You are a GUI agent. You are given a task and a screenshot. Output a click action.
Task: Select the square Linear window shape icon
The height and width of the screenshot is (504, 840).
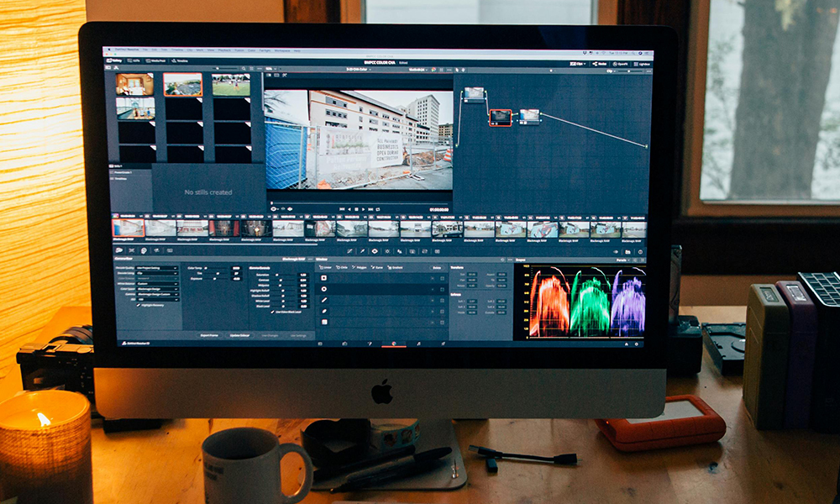[x=324, y=278]
